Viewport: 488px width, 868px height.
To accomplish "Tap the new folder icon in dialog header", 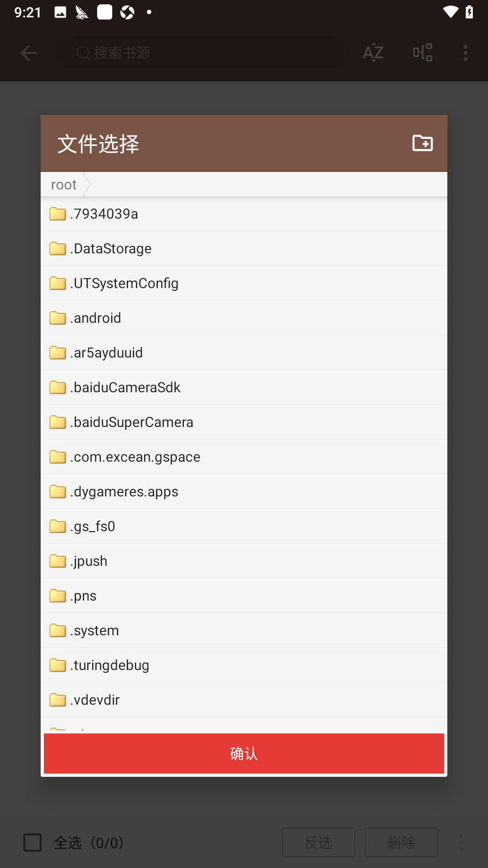I will [x=422, y=143].
